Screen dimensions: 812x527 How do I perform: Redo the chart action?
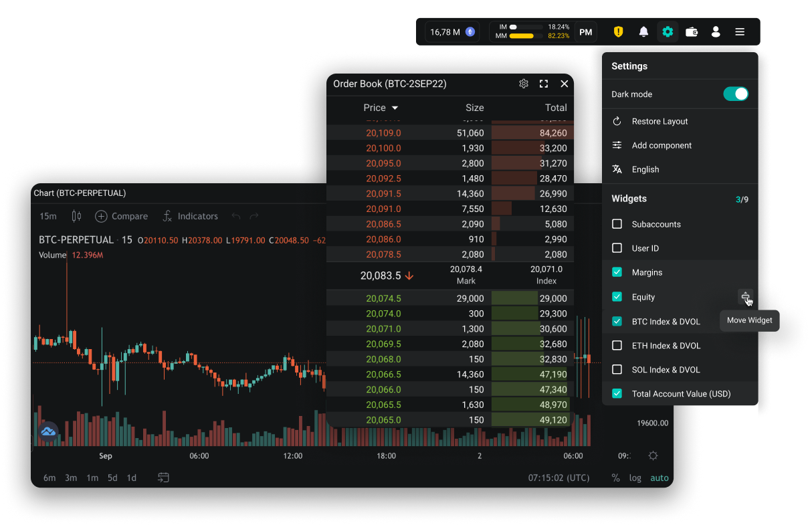click(254, 216)
